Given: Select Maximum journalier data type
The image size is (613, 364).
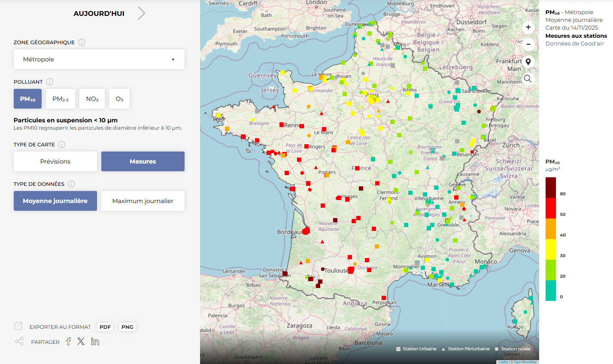Looking at the screenshot, I should [143, 201].
